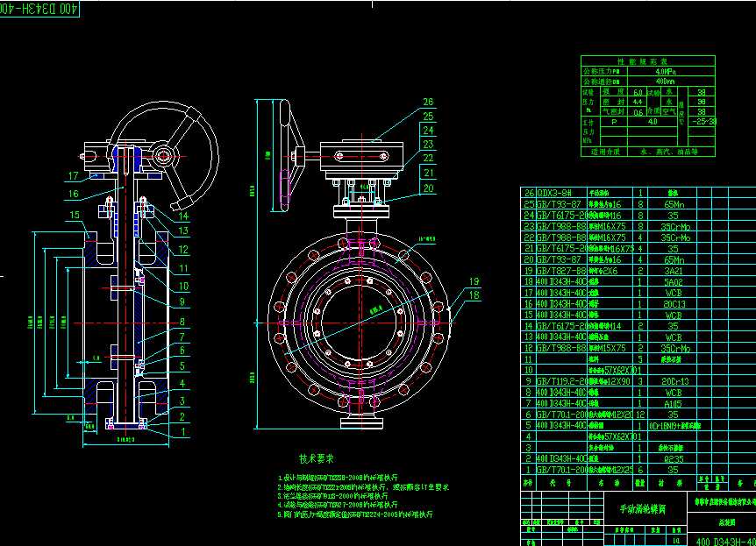
Task: Select balloon number 1 on the section view
Action: coord(182,432)
